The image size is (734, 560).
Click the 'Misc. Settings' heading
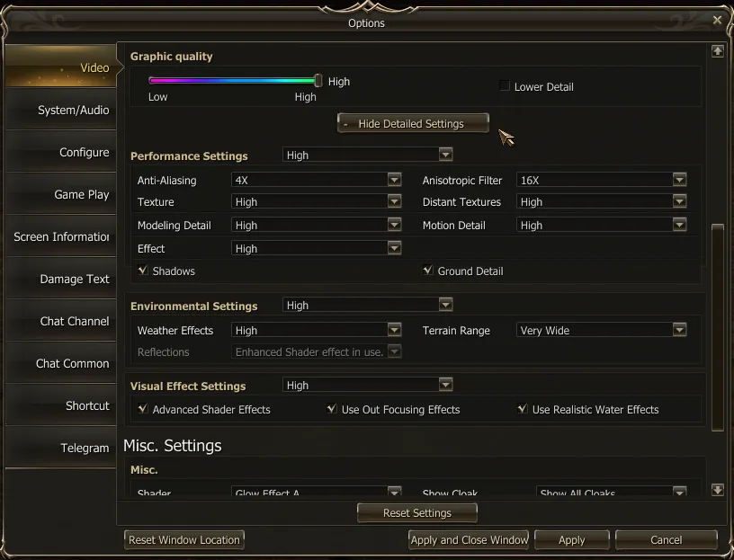pos(173,445)
